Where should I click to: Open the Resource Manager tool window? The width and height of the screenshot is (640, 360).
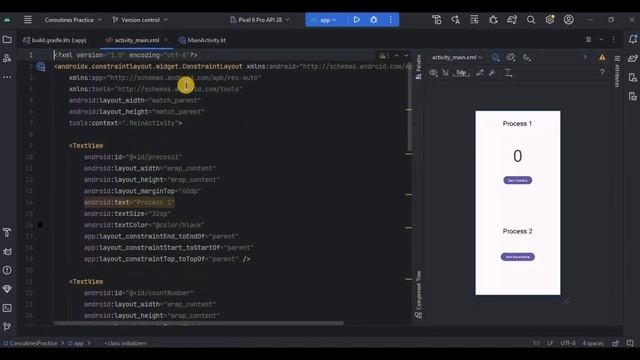click(7, 58)
